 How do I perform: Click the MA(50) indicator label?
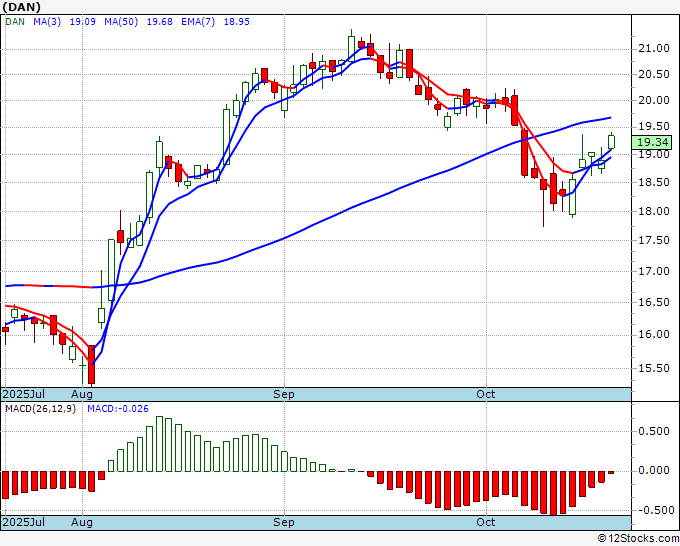121,22
